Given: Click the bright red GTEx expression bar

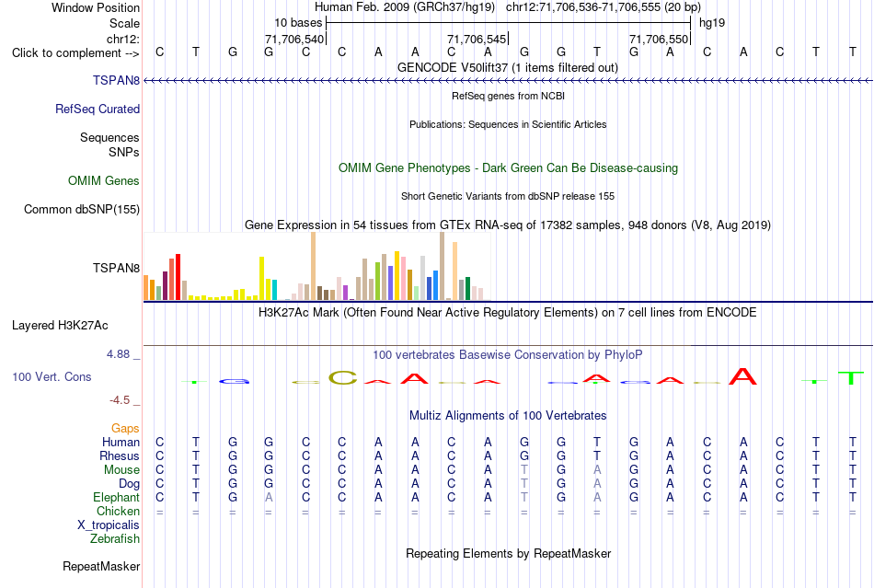Looking at the screenshot, I should [178, 277].
